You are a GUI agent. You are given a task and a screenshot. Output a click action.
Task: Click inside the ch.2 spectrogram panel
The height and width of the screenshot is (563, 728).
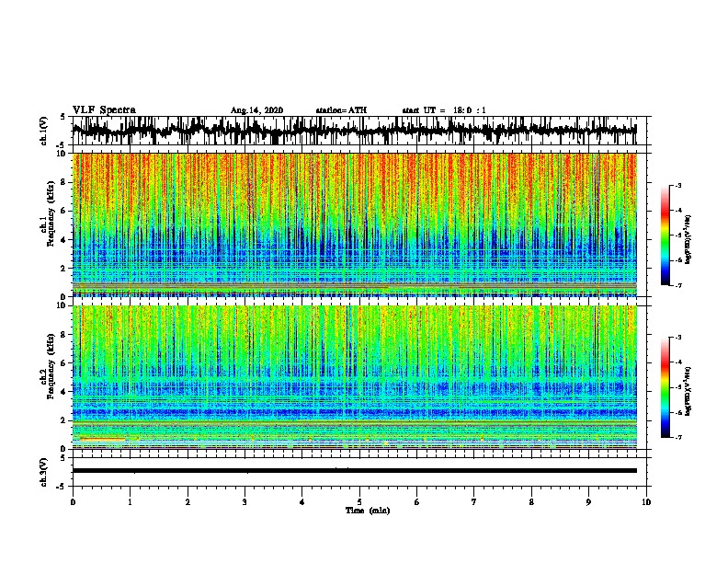point(354,377)
